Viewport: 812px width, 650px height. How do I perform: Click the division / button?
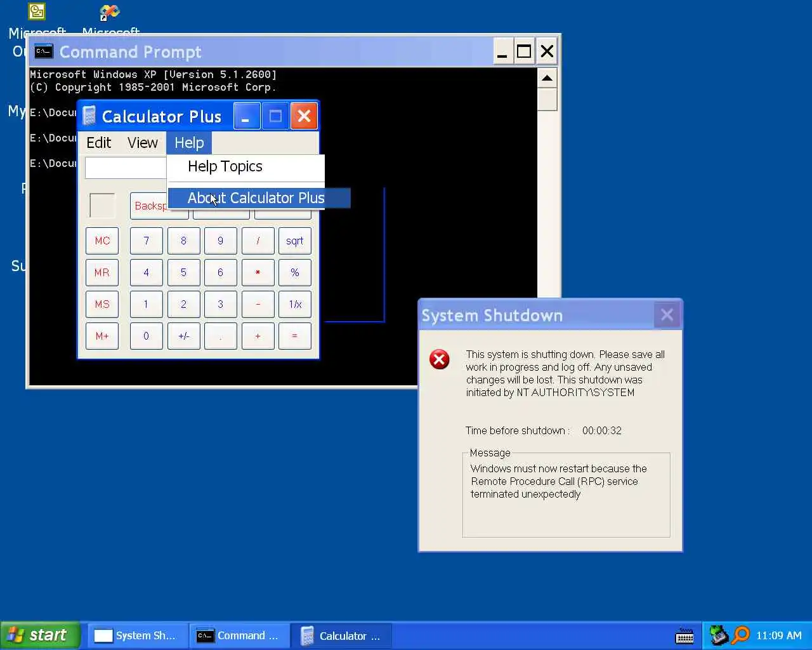point(258,241)
